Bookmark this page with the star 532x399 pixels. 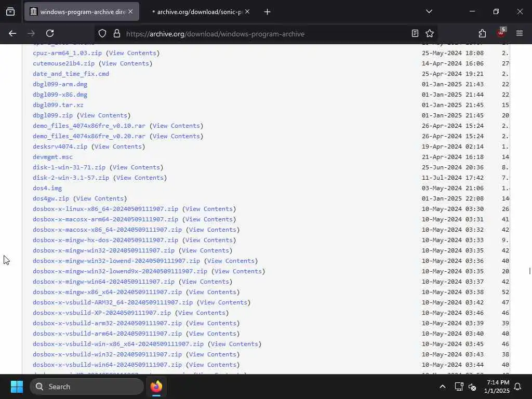pyautogui.click(x=430, y=33)
